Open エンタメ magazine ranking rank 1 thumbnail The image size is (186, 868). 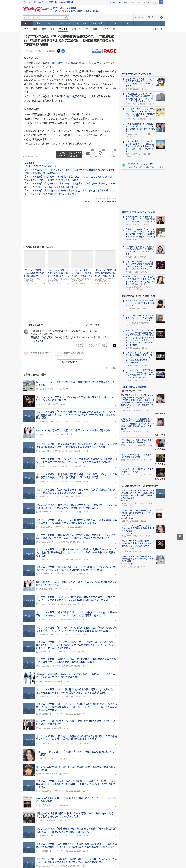tap(160, 220)
